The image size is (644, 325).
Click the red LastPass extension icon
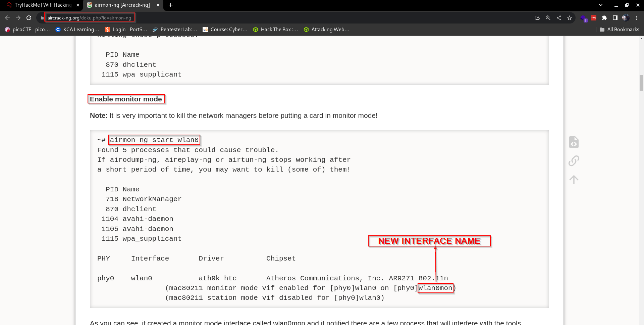[x=594, y=18]
